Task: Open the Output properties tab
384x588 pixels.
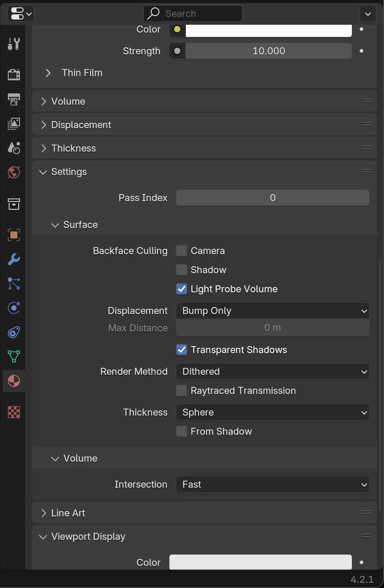Action: [x=14, y=99]
